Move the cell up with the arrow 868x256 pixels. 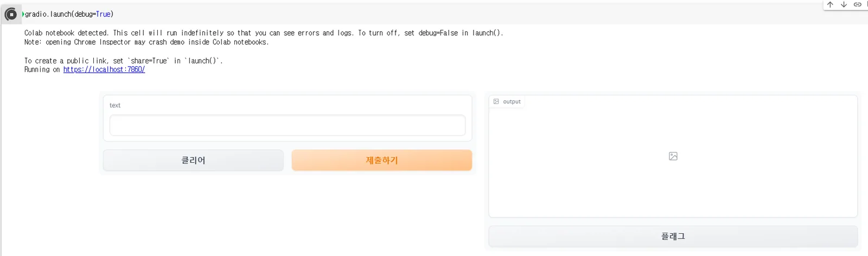coord(830,4)
